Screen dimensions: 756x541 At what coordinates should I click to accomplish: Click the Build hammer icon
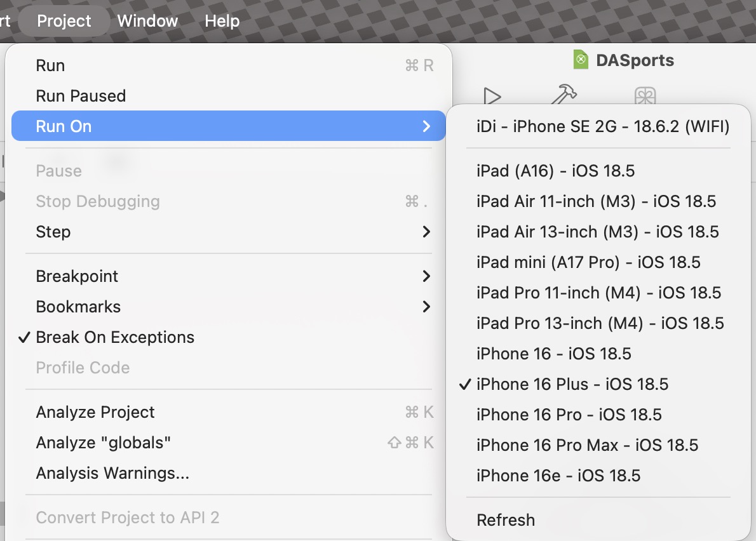pos(563,95)
